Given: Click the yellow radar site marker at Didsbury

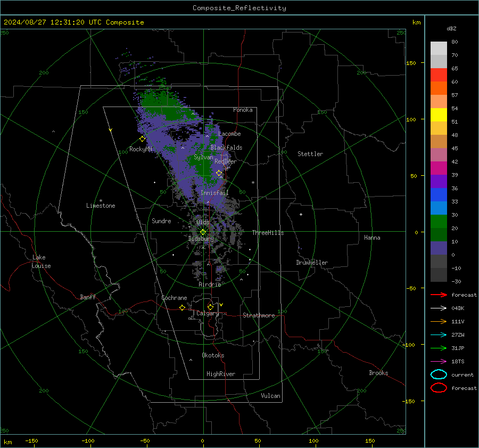Looking at the screenshot, I should [203, 232].
